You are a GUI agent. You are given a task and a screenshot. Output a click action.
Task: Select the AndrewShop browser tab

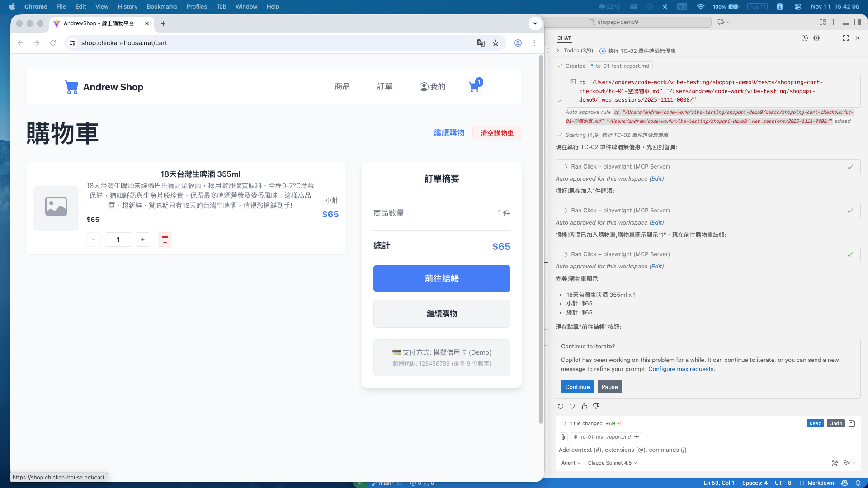[x=97, y=23]
